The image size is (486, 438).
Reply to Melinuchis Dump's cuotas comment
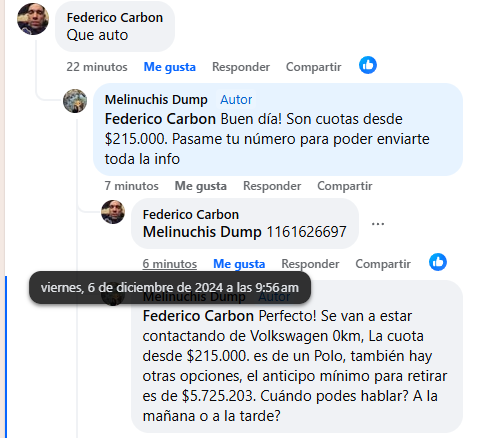272,186
